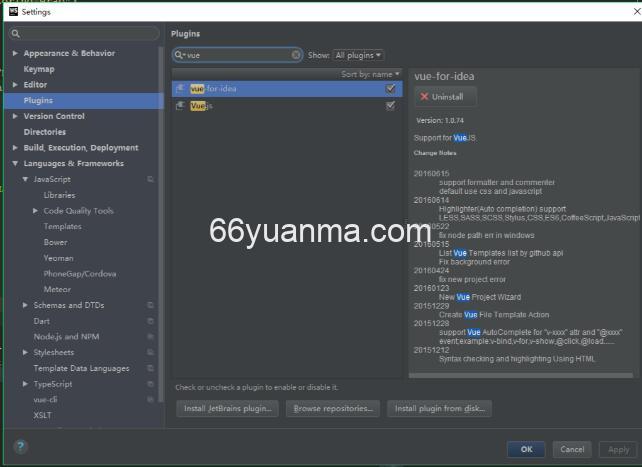642x467 pixels.
Task: Select the Vue.js plugin row
Action: click(x=287, y=106)
